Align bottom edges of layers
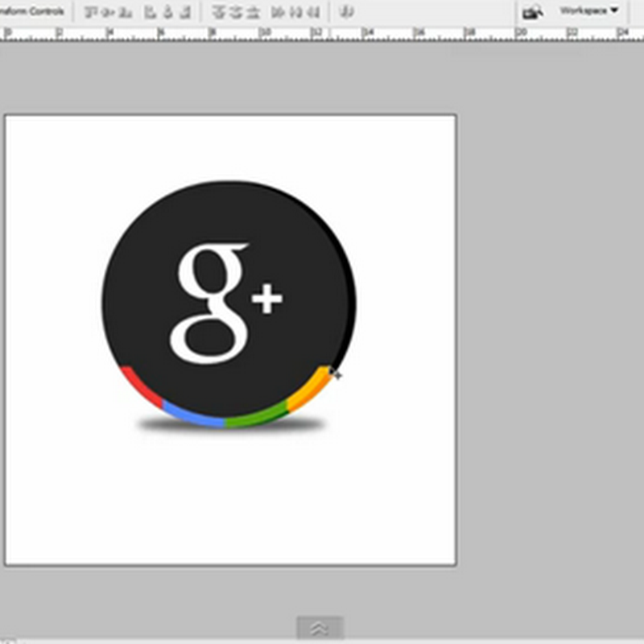This screenshot has height=644, width=644. click(126, 12)
